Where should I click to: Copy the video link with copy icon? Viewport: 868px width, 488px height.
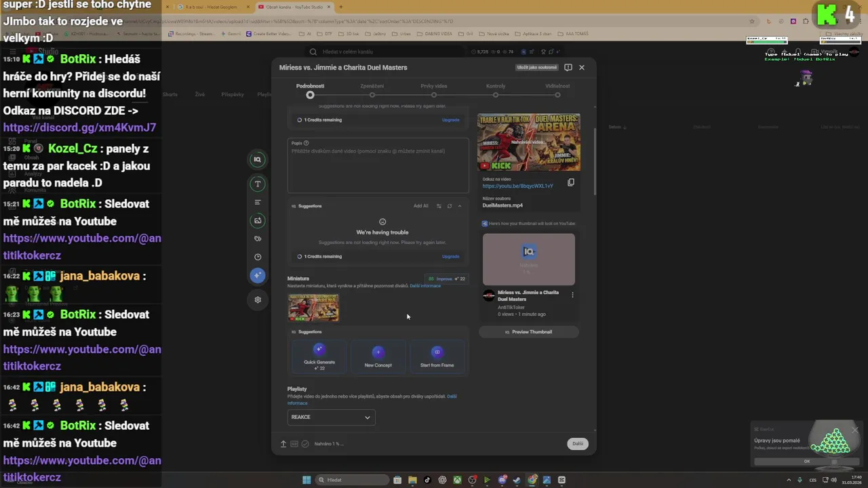[571, 182]
